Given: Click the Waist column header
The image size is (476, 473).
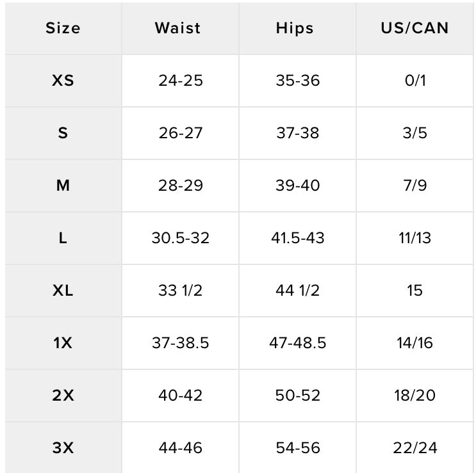Looking at the screenshot, I should [177, 29].
